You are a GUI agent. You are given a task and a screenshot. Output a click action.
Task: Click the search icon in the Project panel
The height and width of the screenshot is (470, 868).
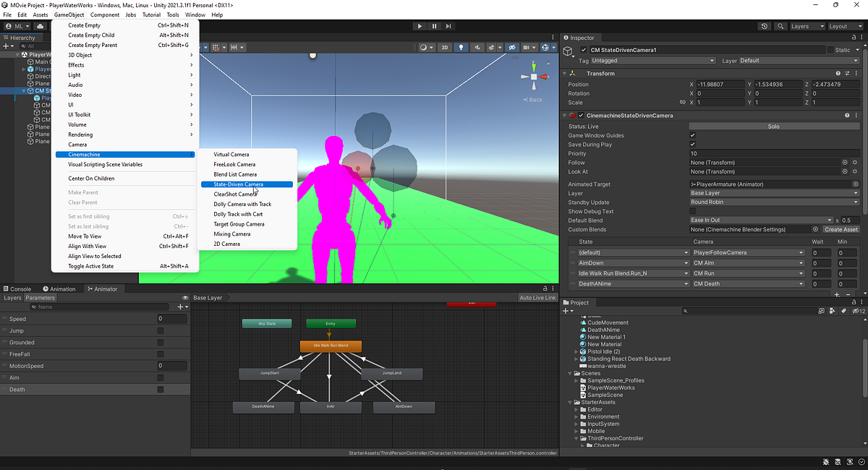[685, 310]
